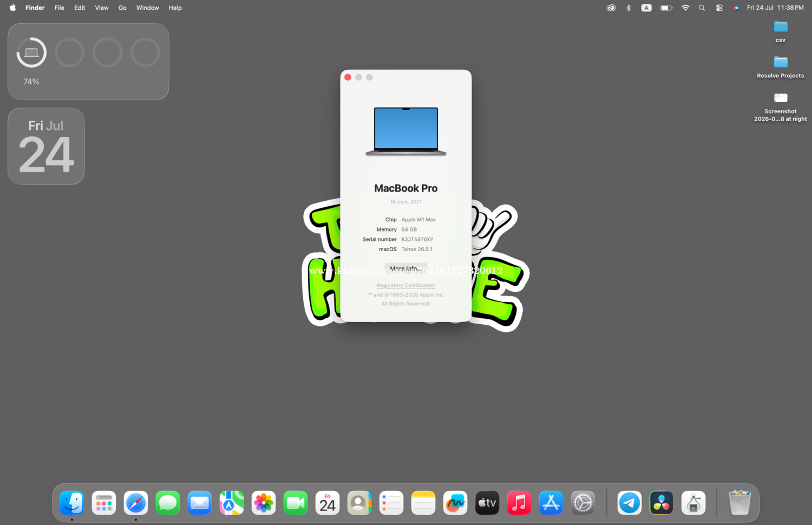Screen dimensions: 812x525
Task: Open the Messages app in the Dock
Action: pyautogui.click(x=168, y=503)
